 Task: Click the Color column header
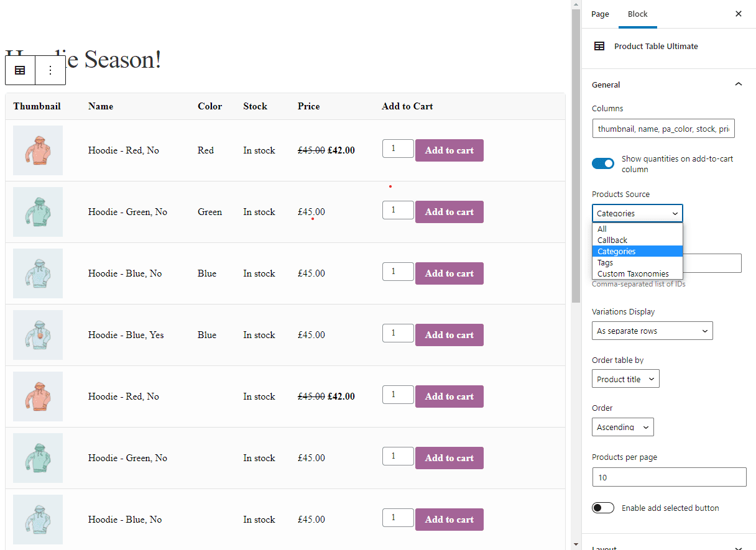(x=210, y=106)
